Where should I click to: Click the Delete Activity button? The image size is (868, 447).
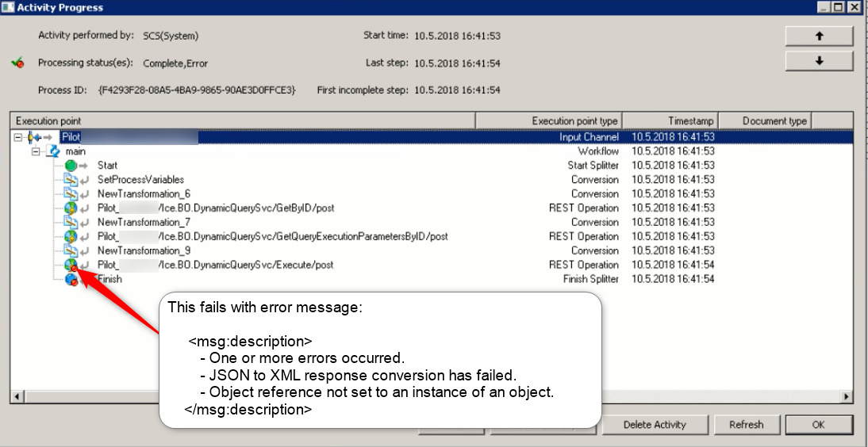click(x=655, y=425)
